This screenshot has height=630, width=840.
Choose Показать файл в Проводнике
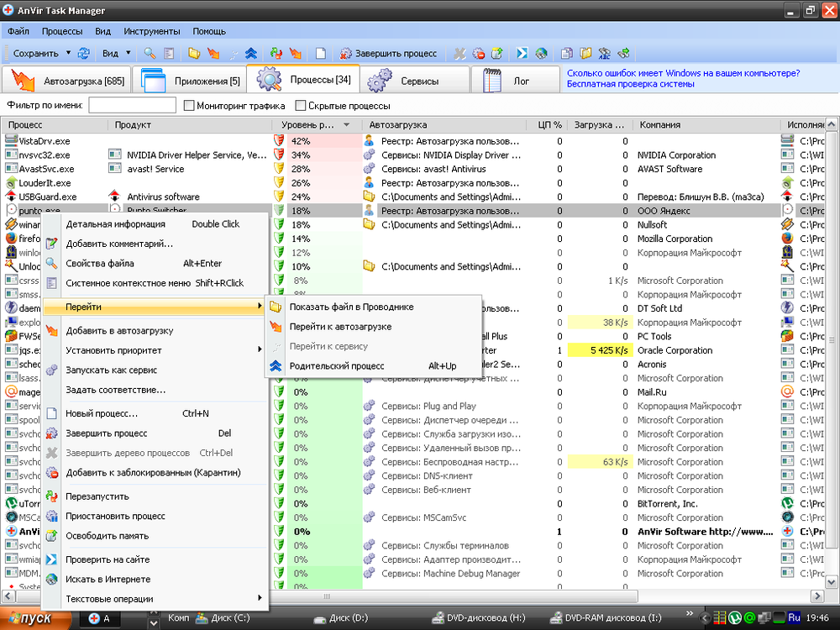(x=374, y=307)
